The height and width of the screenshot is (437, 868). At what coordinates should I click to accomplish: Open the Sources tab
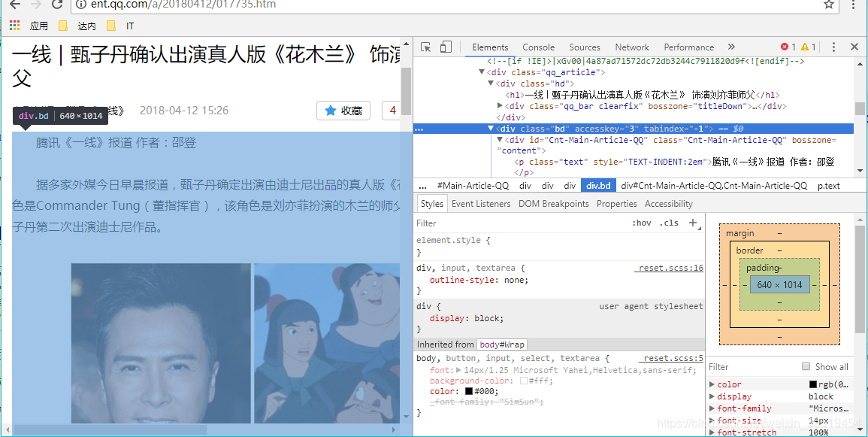click(584, 47)
